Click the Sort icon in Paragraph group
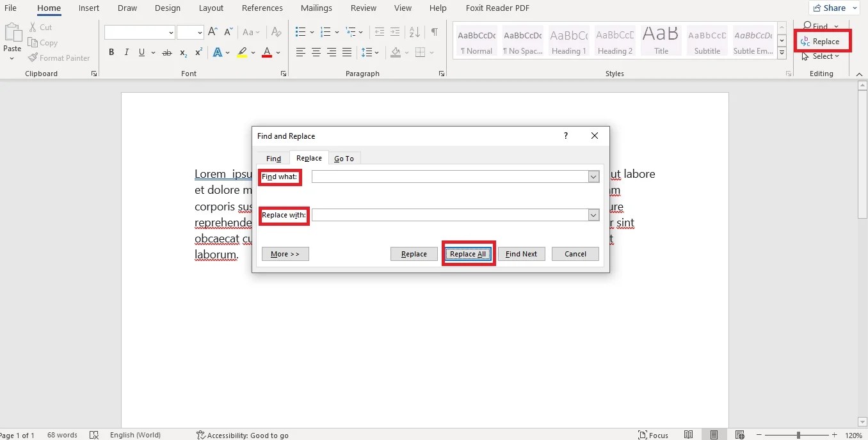This screenshot has height=440, width=868. pyautogui.click(x=414, y=31)
